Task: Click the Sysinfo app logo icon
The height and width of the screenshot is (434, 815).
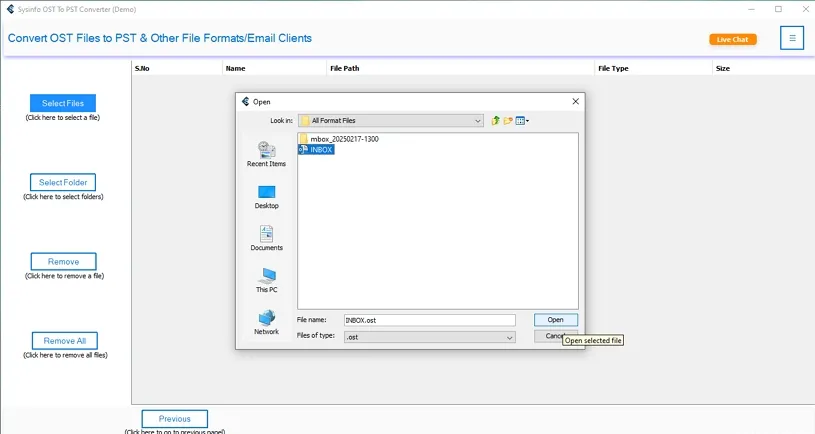Action: tap(10, 9)
